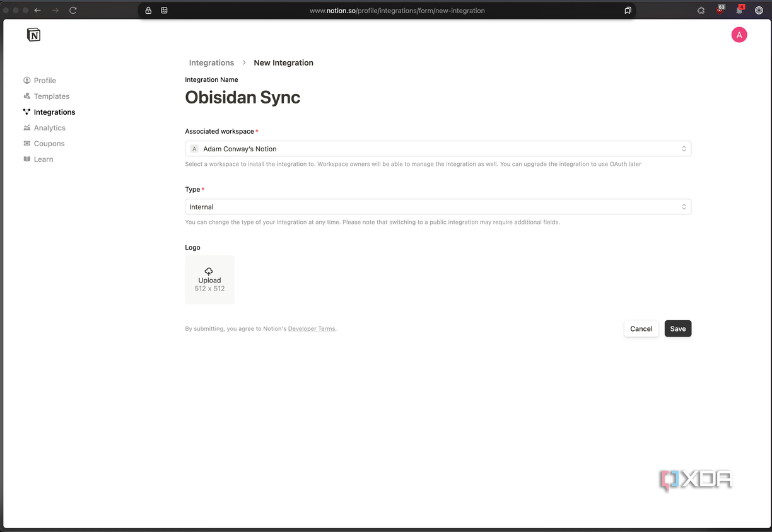Click the Associated workspace chevron arrows

tap(684, 149)
